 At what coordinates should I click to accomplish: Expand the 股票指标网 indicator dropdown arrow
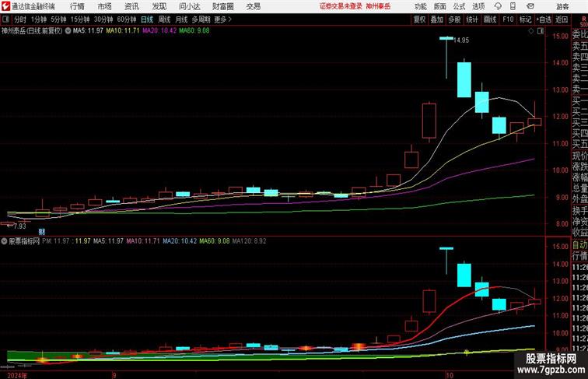[4, 241]
